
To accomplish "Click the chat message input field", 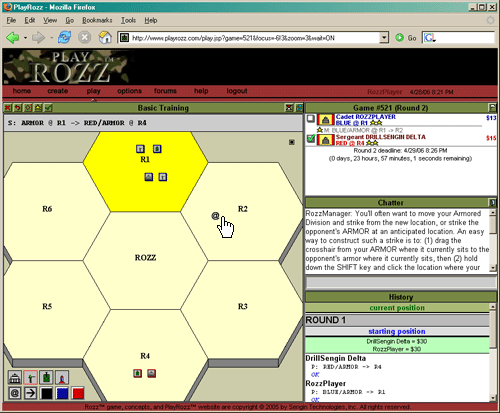I will (401, 282).
